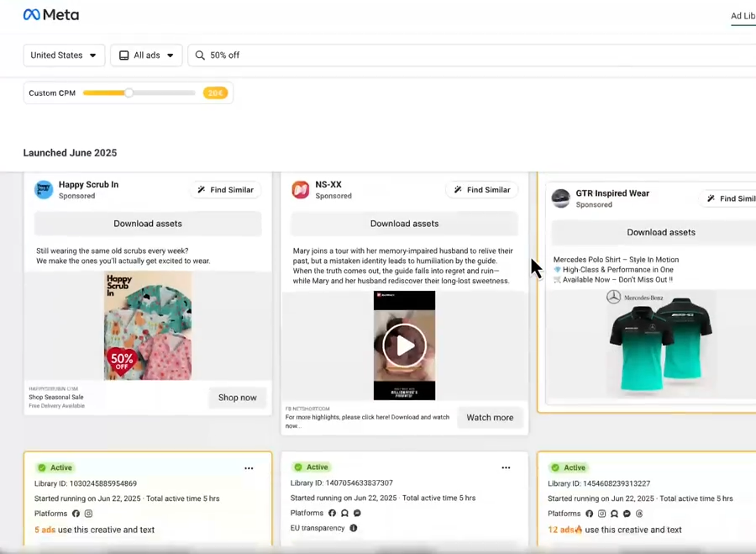Viewport: 756px width, 554px height.
Task: Click Library ID: 1030245885954869 text
Action: [x=86, y=483]
